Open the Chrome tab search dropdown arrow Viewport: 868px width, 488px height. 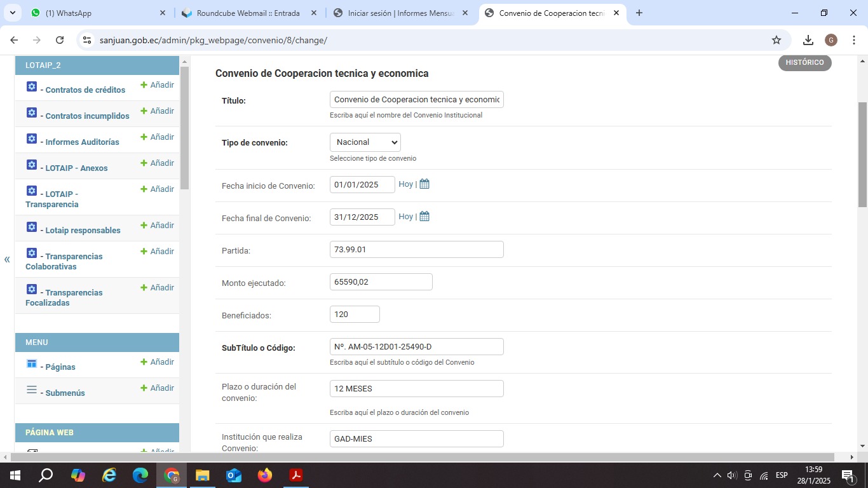pos(12,13)
